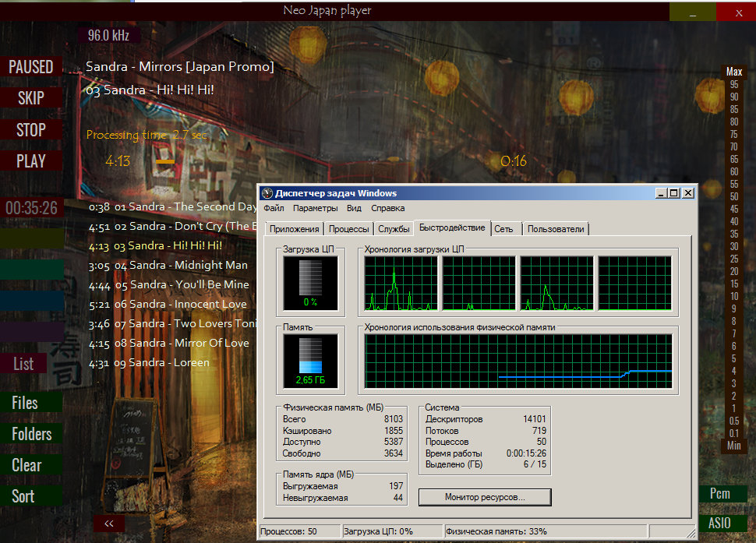Click the PAUSED button in Neo Japan player
The height and width of the screenshot is (543, 756).
31,67
